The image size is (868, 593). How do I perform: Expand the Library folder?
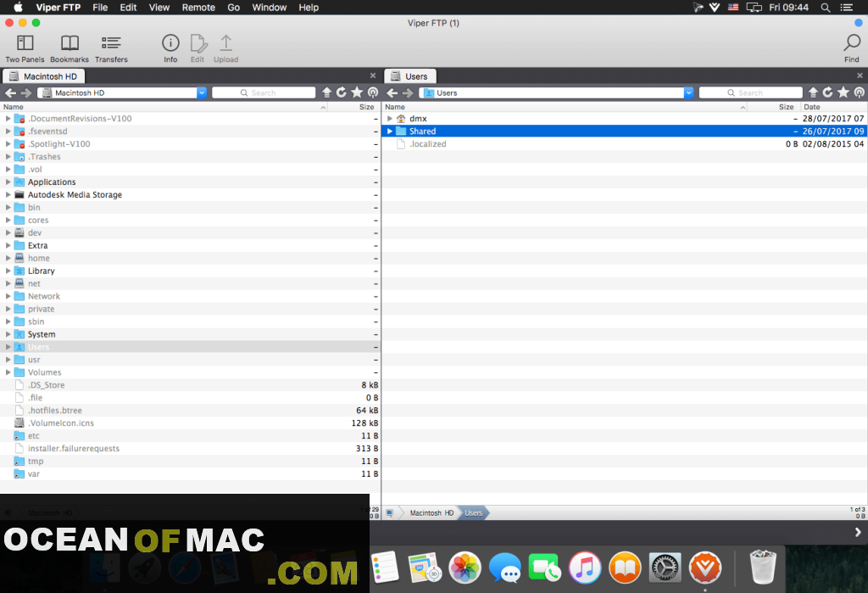point(8,271)
